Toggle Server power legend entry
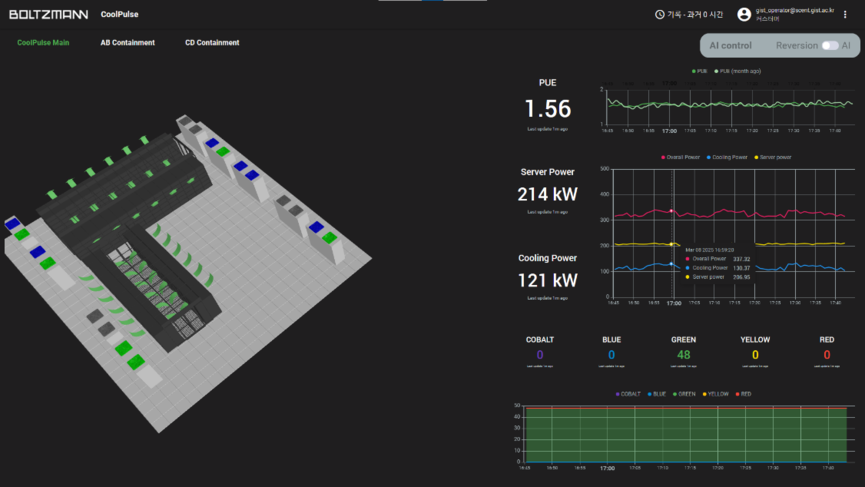This screenshot has height=487, width=865. click(x=773, y=157)
